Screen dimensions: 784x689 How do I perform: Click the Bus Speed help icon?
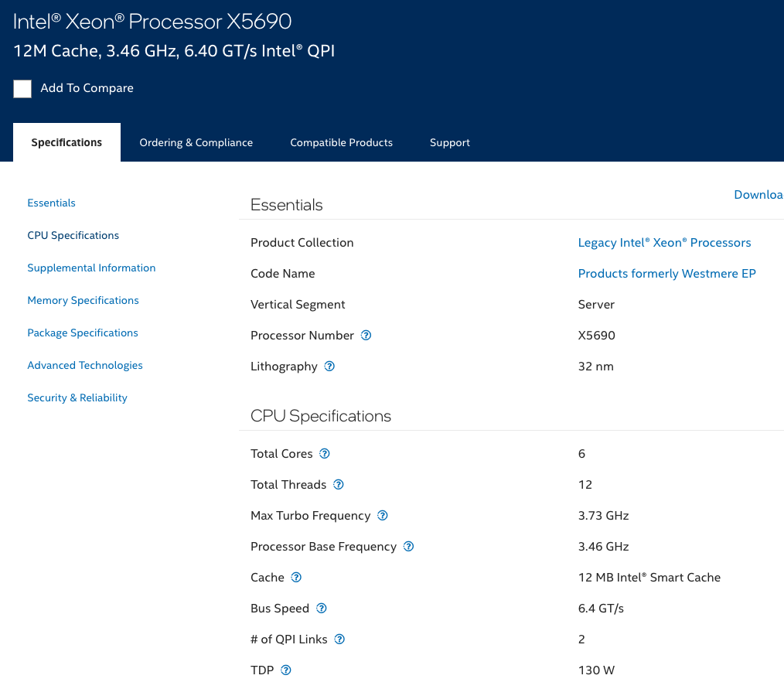[322, 609]
